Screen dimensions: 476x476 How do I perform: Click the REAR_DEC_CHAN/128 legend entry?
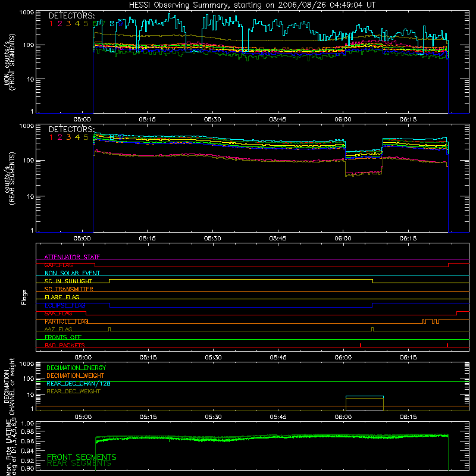pyautogui.click(x=79, y=383)
